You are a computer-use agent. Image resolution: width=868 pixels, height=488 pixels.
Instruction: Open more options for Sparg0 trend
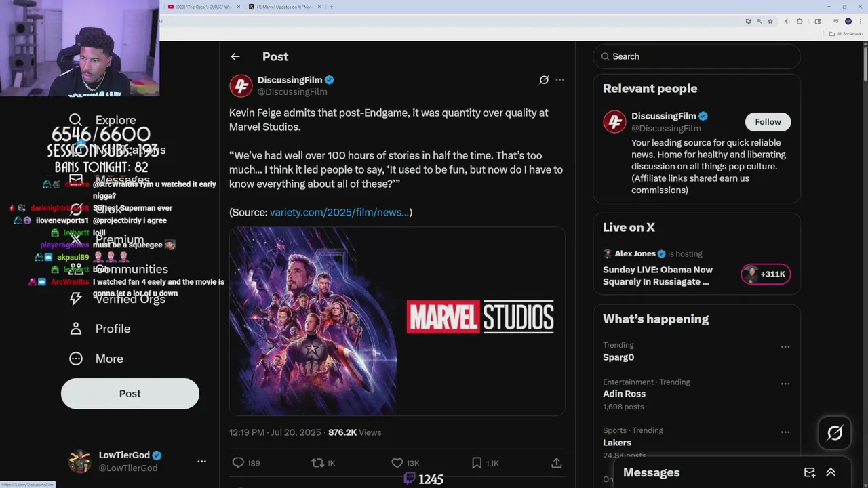(785, 347)
